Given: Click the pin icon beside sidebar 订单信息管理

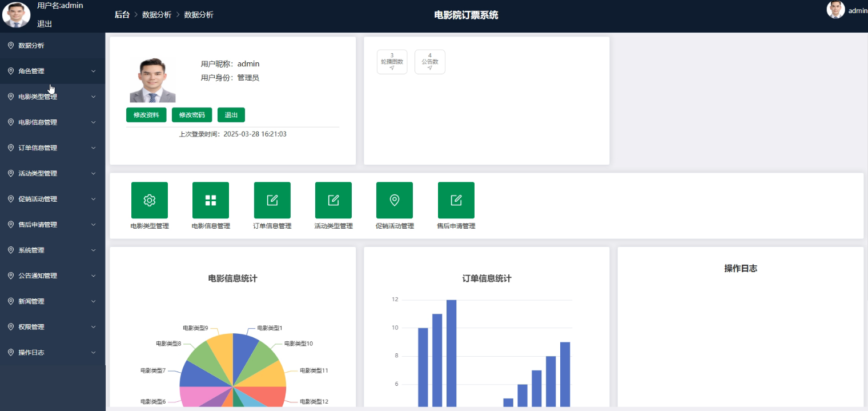Looking at the screenshot, I should (11, 147).
